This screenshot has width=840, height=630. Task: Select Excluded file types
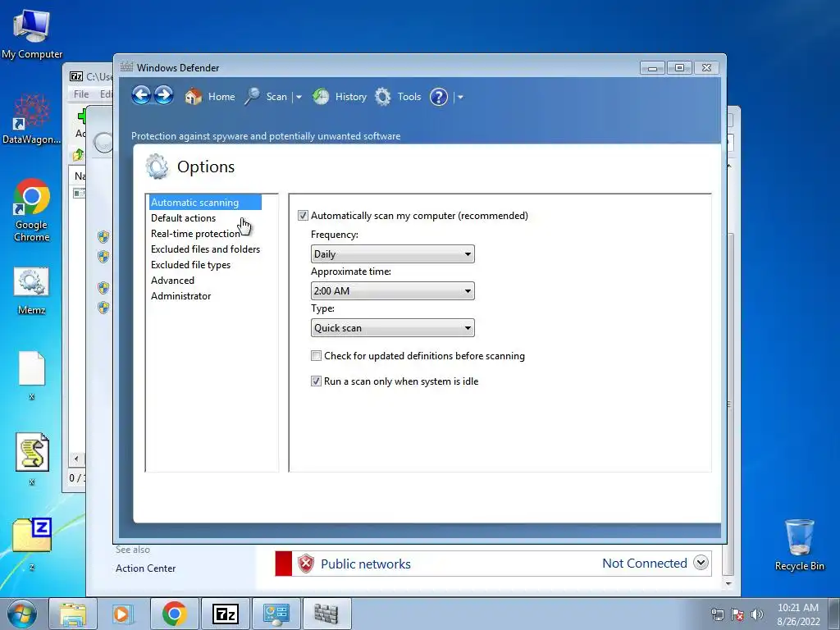coord(190,265)
